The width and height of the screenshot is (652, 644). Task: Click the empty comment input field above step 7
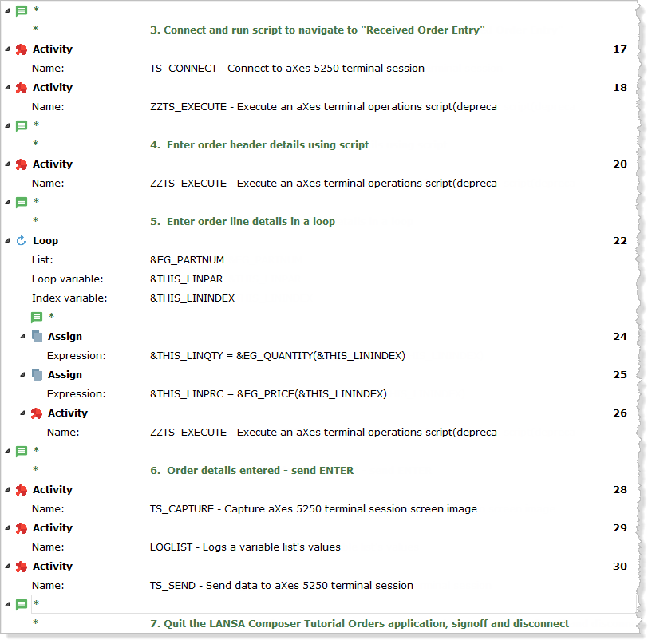[x=334, y=604]
